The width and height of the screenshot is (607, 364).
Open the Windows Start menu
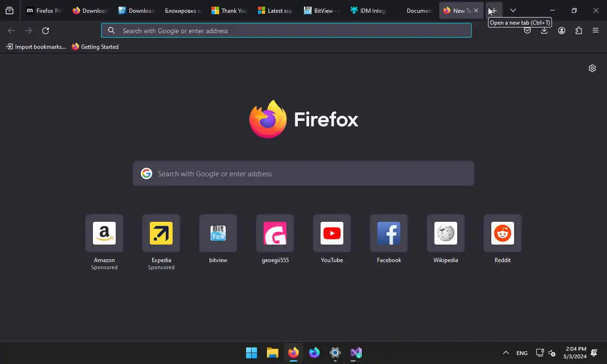coord(251,353)
